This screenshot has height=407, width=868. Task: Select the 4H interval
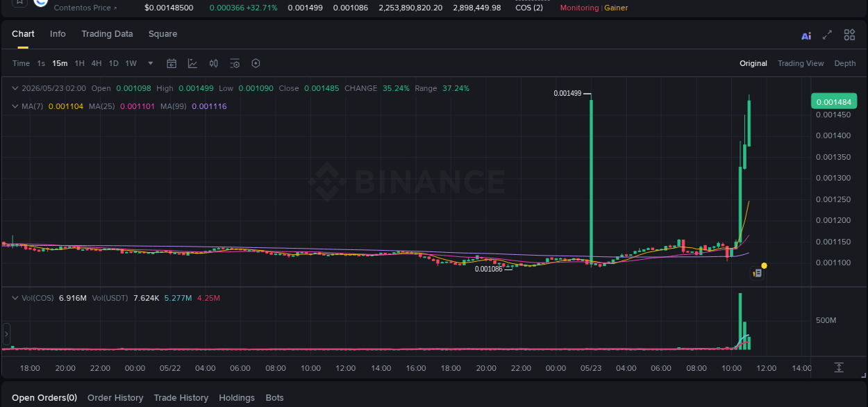[x=97, y=63]
